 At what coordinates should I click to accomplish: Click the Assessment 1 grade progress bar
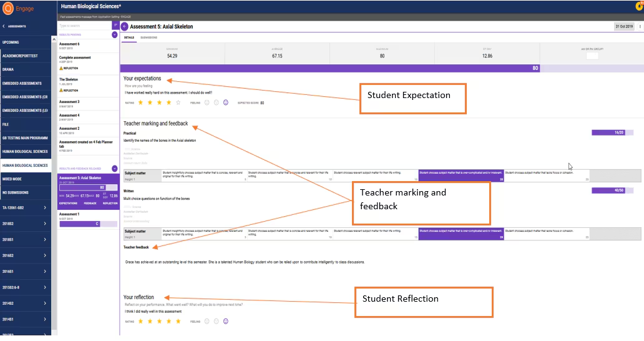pos(89,224)
